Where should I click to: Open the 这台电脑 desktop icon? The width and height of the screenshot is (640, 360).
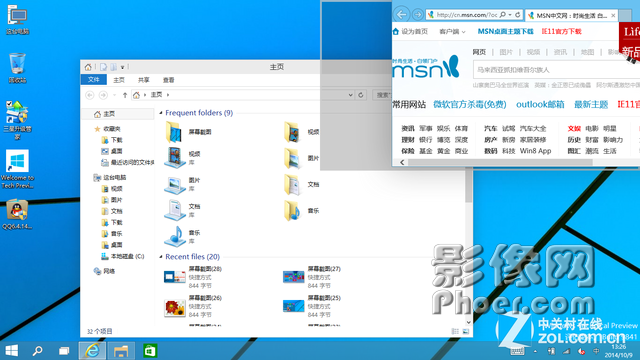[x=18, y=20]
